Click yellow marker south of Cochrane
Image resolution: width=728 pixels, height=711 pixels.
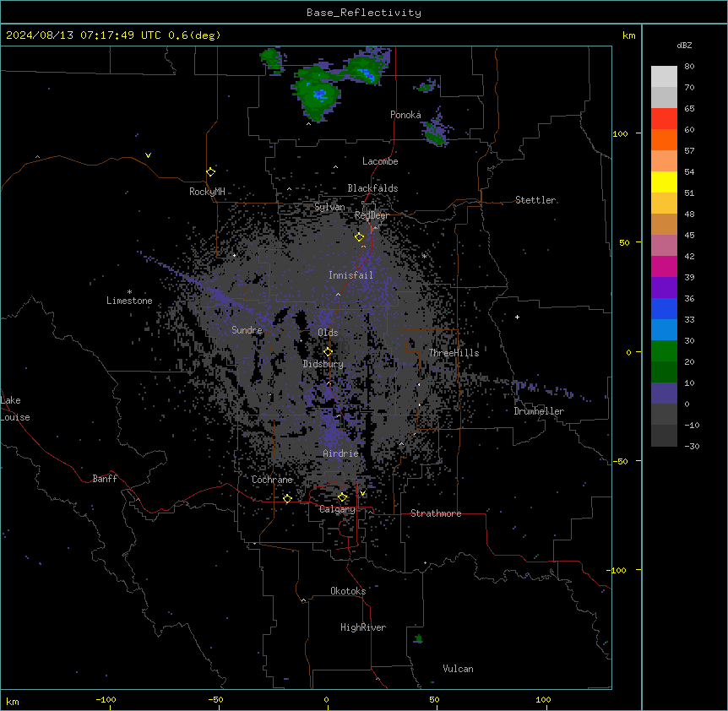(287, 499)
